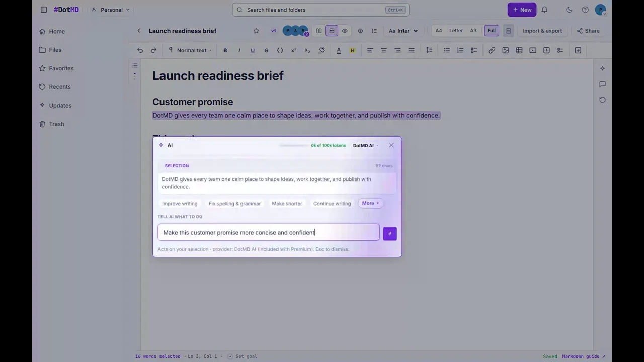Star the Launch readiness brief document

(x=256, y=31)
